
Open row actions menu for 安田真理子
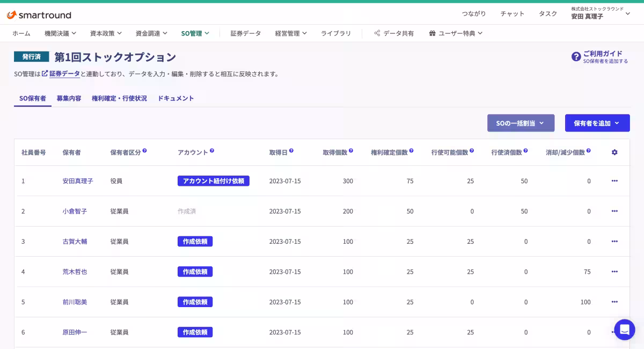(x=614, y=181)
